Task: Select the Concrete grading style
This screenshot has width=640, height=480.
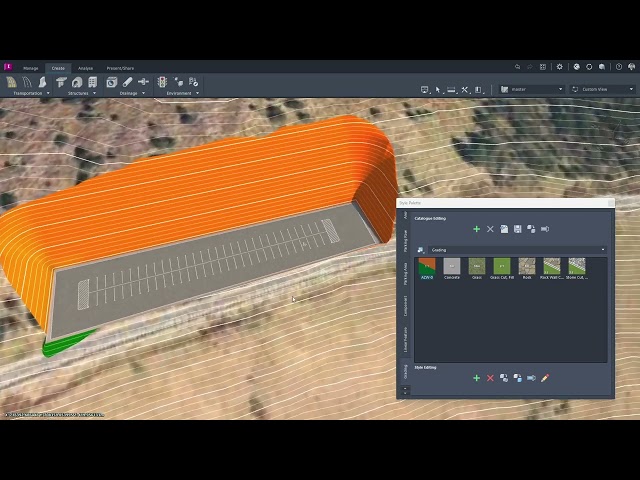Action: tap(452, 269)
